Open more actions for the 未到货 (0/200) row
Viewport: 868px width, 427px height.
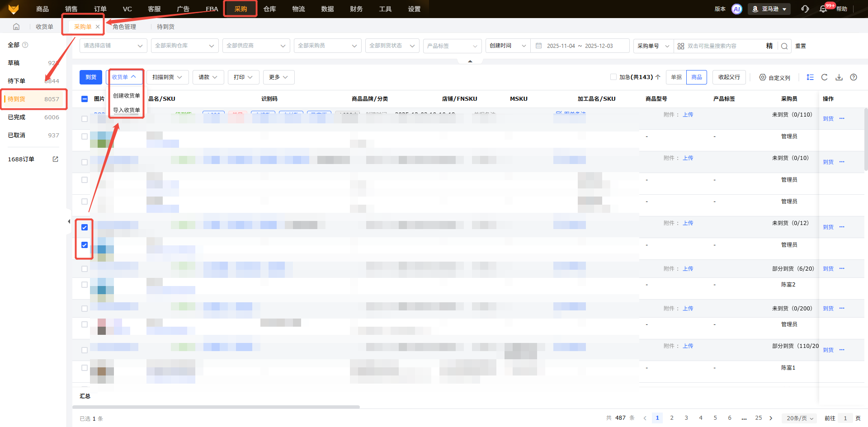(842, 308)
